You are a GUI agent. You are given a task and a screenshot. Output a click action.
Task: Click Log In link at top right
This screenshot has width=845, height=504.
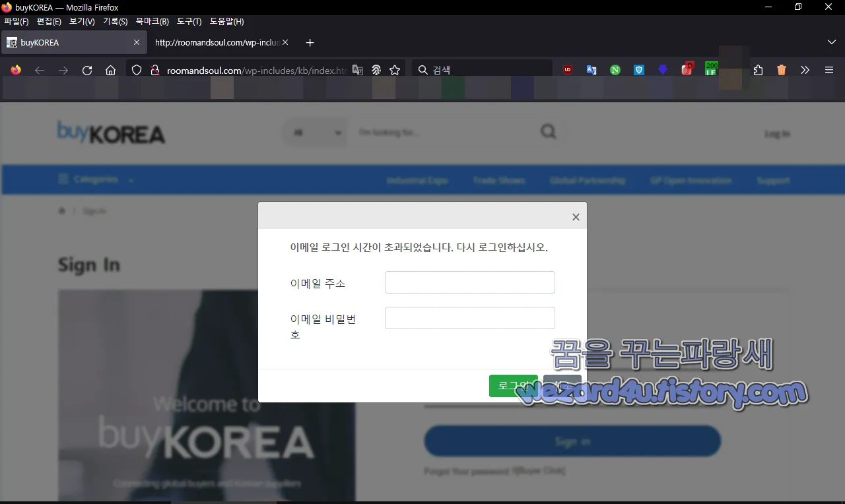pyautogui.click(x=777, y=134)
